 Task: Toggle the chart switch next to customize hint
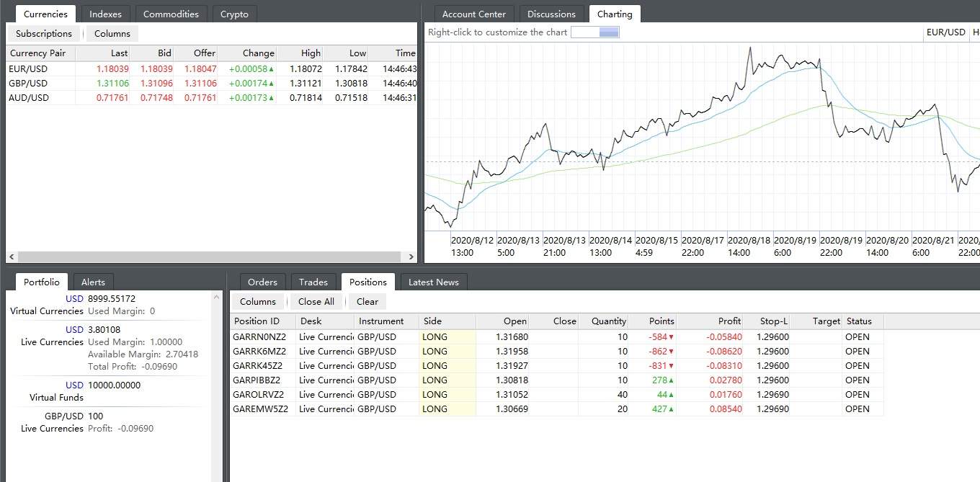pos(594,32)
